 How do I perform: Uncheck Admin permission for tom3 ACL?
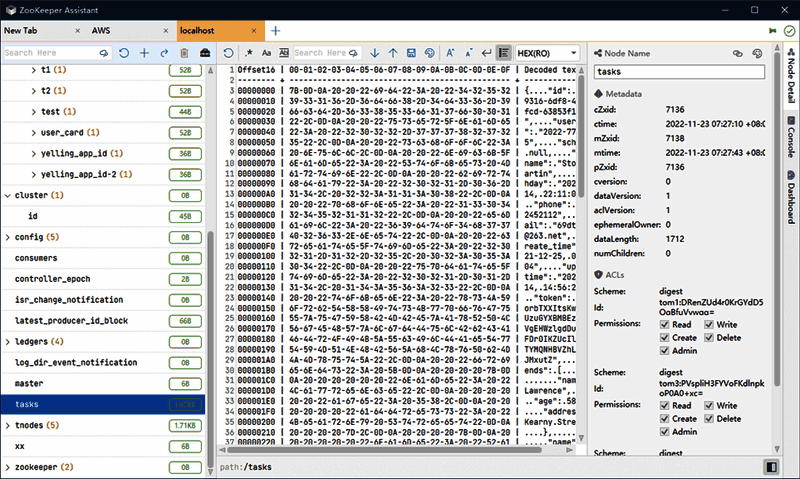point(664,432)
